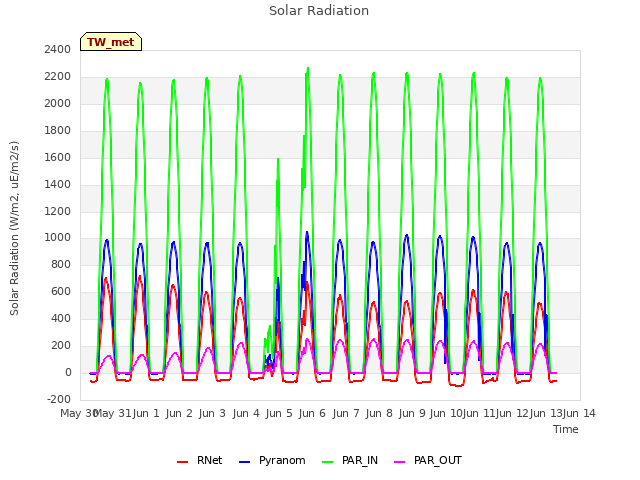
Task: Click the Jun 6 x-axis label
Action: (312, 413)
